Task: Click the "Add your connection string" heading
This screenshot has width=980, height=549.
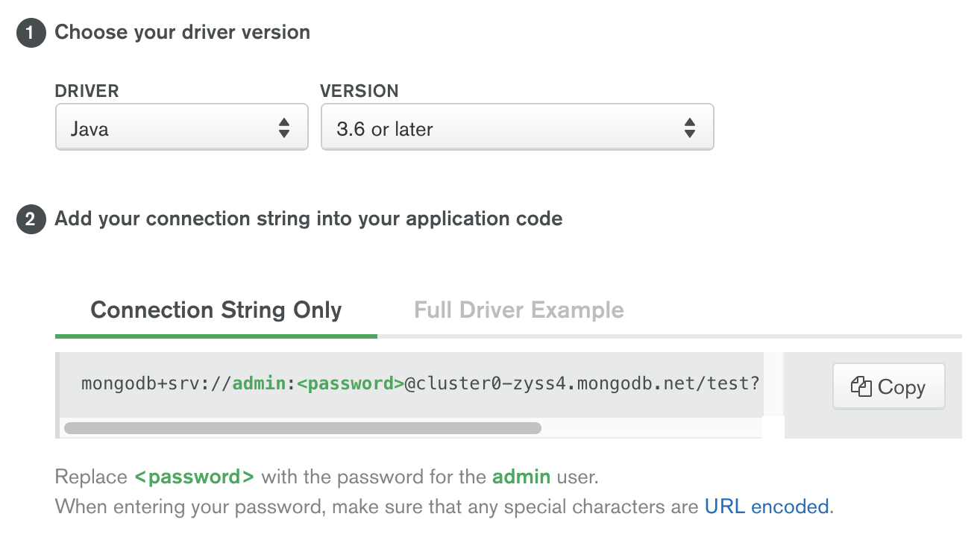Action: point(309,219)
